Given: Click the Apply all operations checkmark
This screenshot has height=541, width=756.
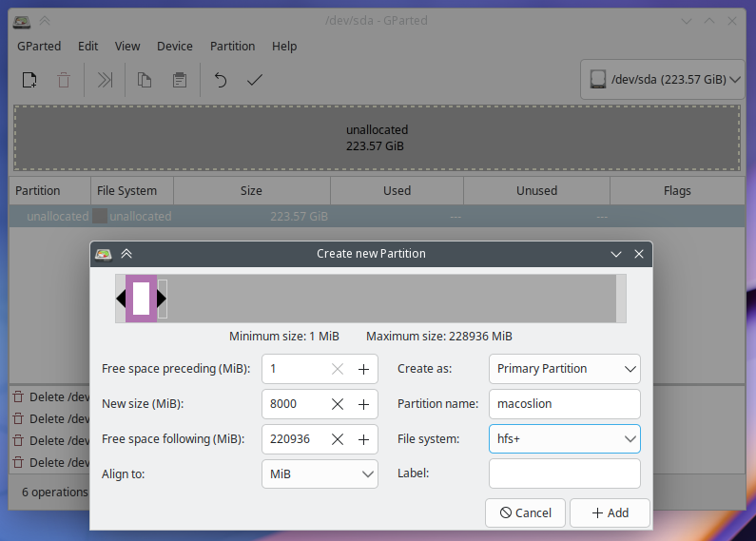Looking at the screenshot, I should [x=255, y=80].
